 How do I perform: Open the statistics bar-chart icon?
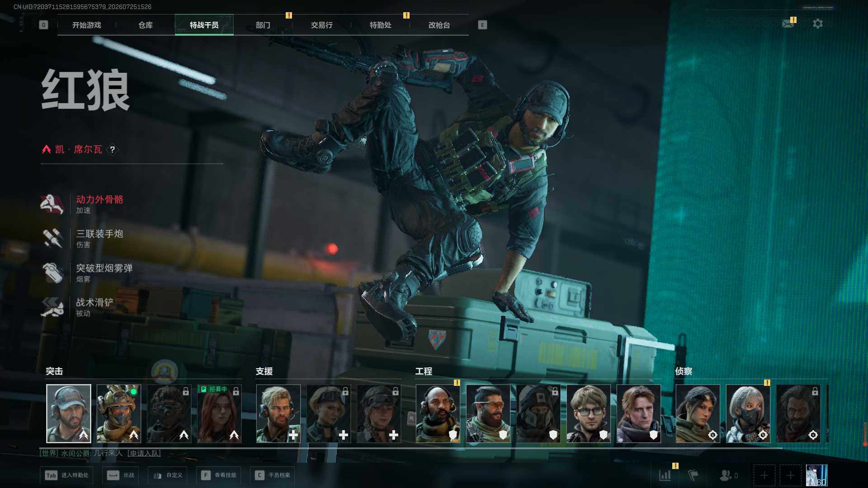pyautogui.click(x=665, y=475)
